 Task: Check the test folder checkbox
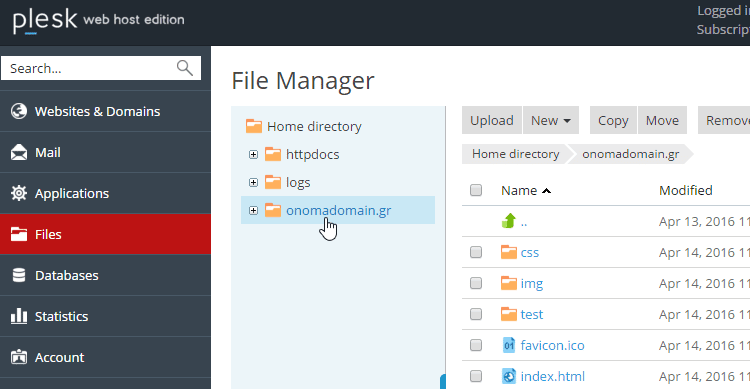[x=476, y=314]
